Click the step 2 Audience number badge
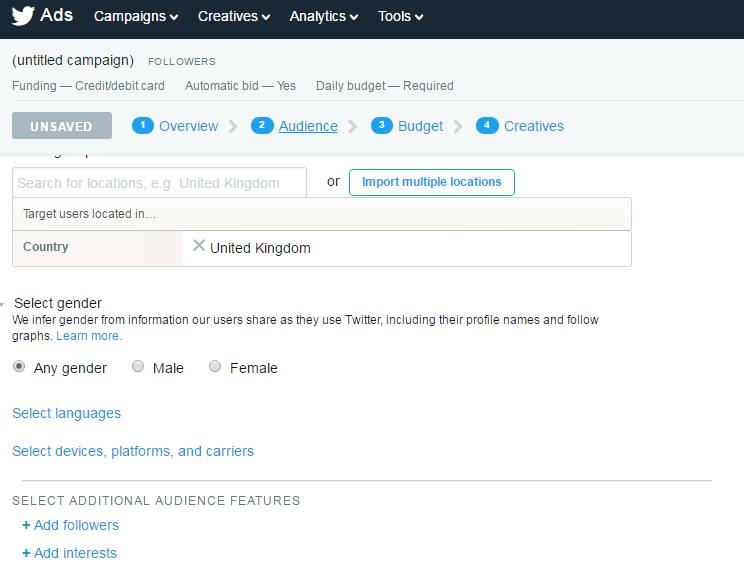The height and width of the screenshot is (572, 744). point(262,126)
